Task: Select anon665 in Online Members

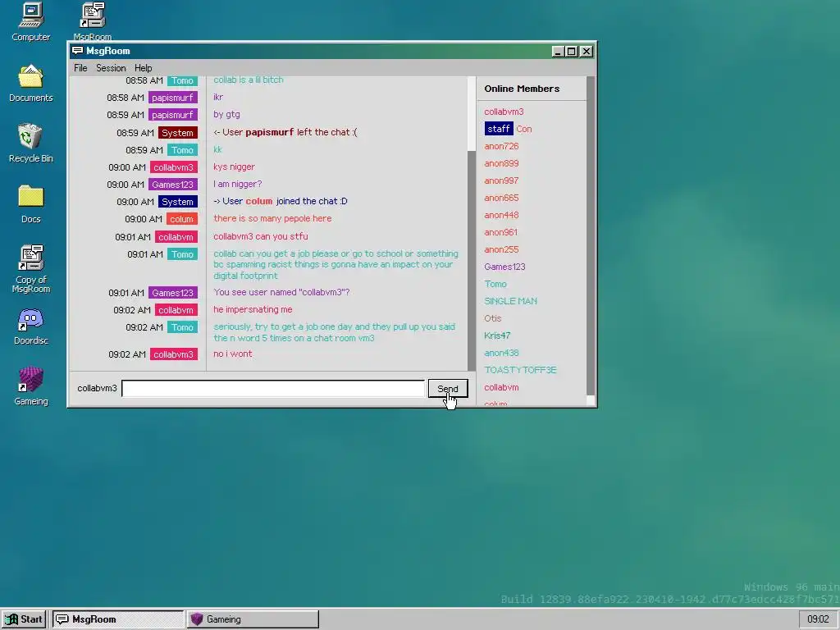Action: point(501,198)
